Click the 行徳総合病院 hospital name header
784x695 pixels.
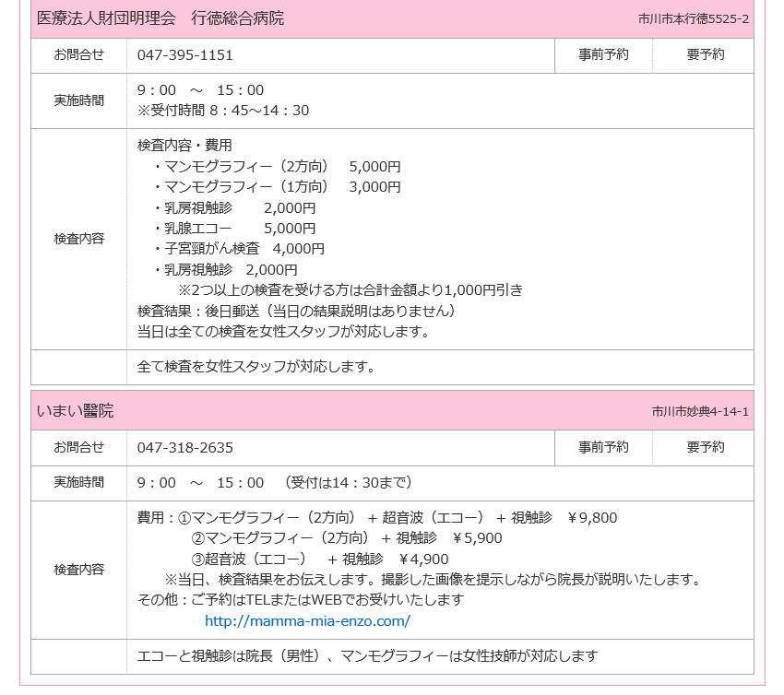click(x=160, y=18)
